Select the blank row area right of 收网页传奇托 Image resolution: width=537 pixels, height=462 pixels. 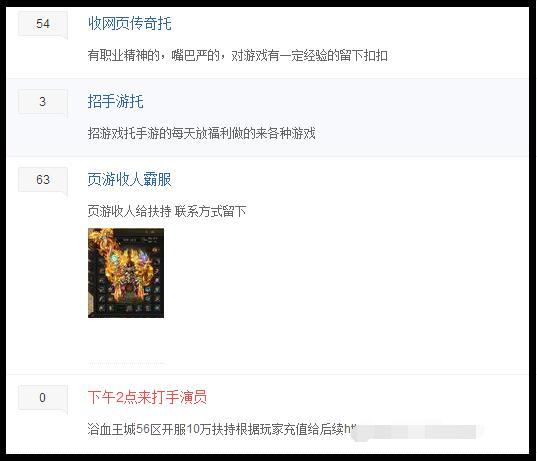349,24
